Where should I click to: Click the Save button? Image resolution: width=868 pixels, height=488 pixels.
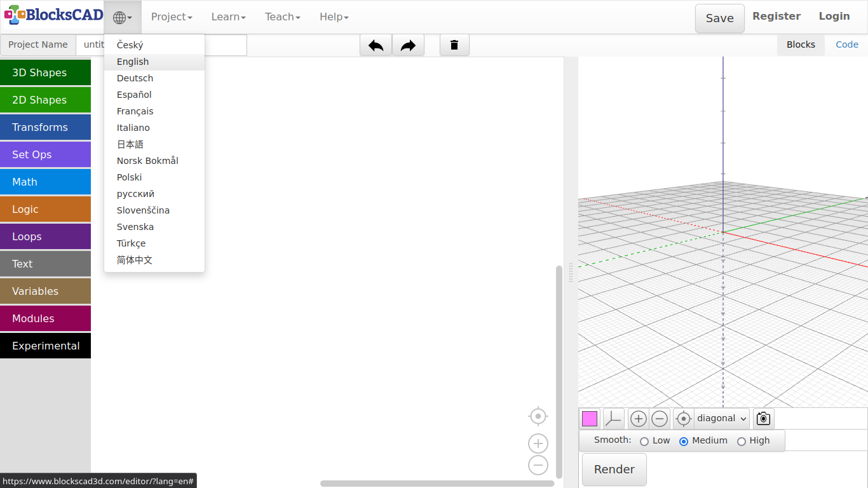coord(719,18)
